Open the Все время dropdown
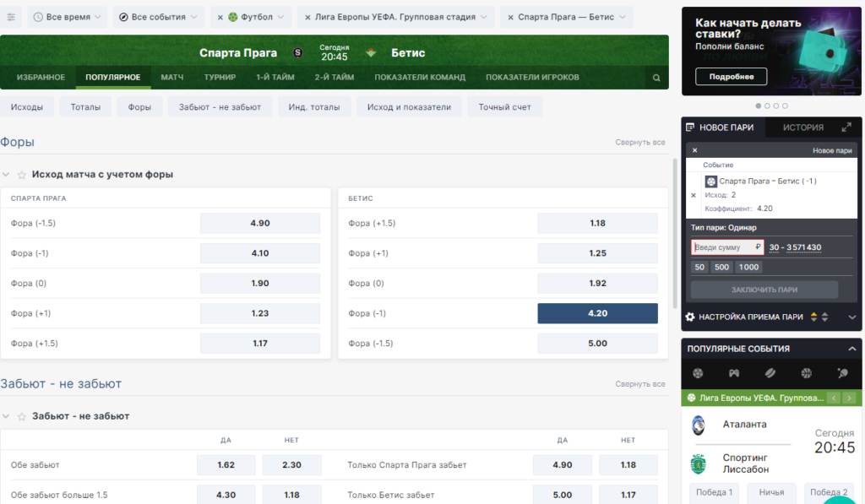 click(x=68, y=17)
